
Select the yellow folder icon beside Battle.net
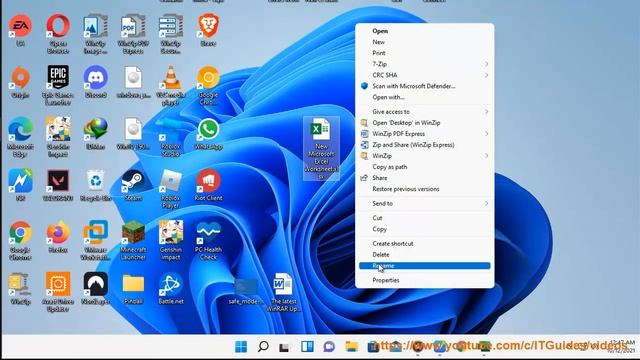click(x=133, y=289)
